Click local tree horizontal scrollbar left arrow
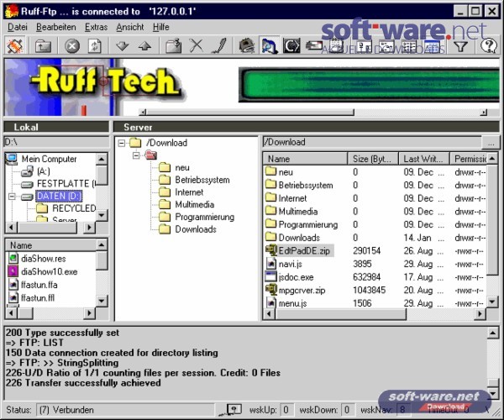Screen dimensions: 504x420 coord(11,227)
